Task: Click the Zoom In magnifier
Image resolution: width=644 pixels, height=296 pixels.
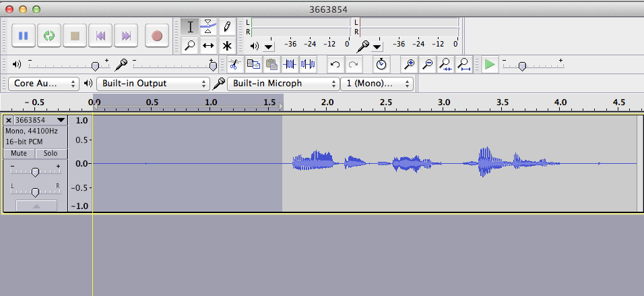Action: [409, 65]
